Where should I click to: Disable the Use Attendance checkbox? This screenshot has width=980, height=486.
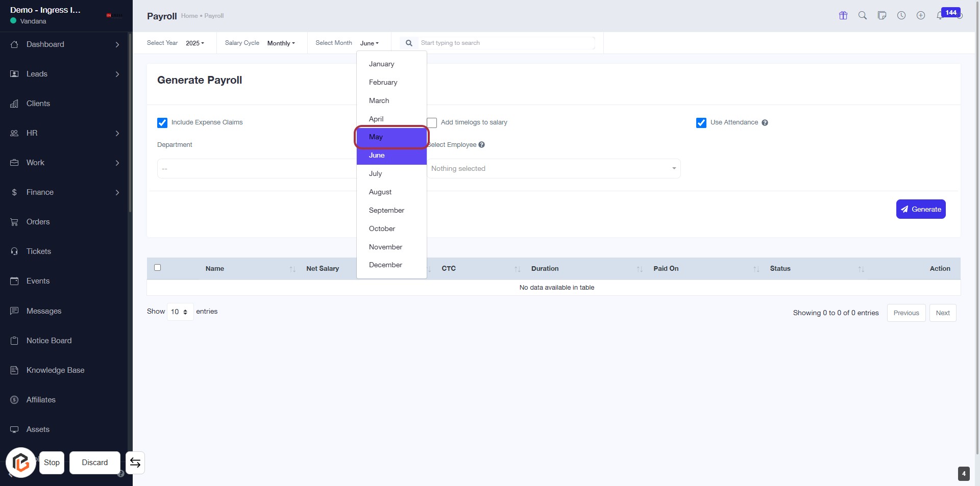(x=701, y=123)
